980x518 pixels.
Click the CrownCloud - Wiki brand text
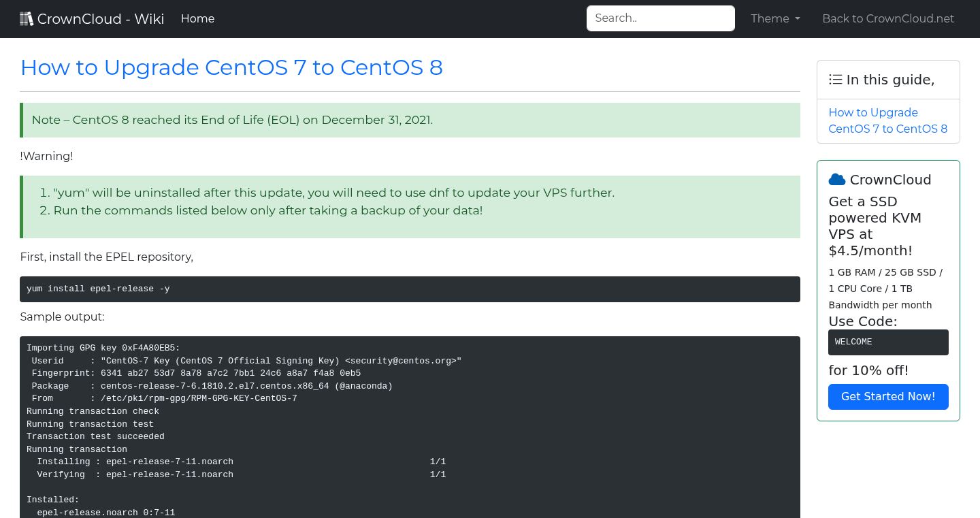101,19
